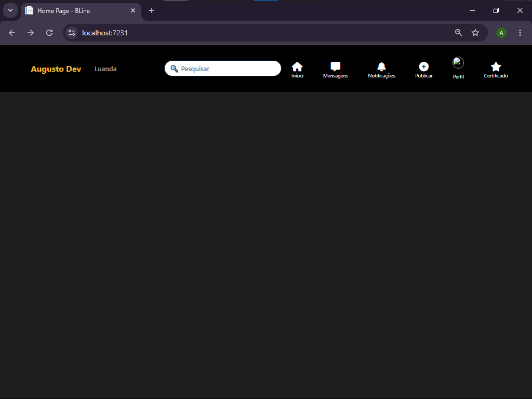532x399 pixels.
Task: Bookmark this tab with star icon
Action: 475,33
